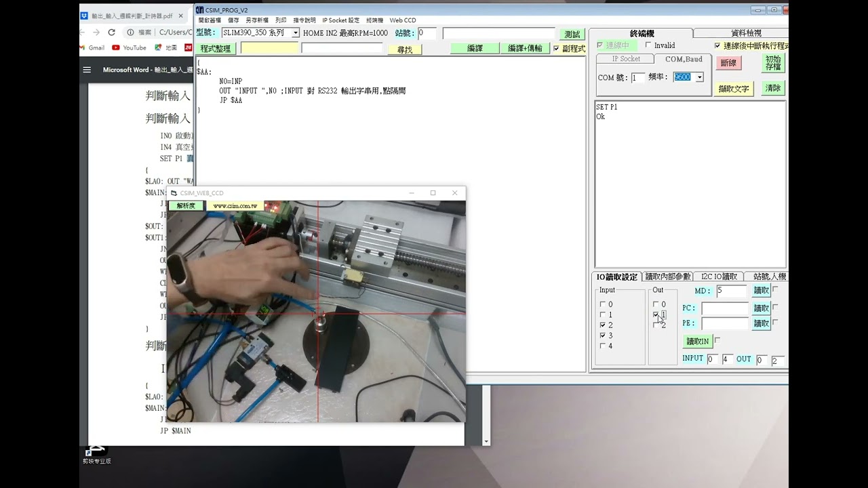Click the PC value field
Screen dimensions: 868x488
point(725,308)
